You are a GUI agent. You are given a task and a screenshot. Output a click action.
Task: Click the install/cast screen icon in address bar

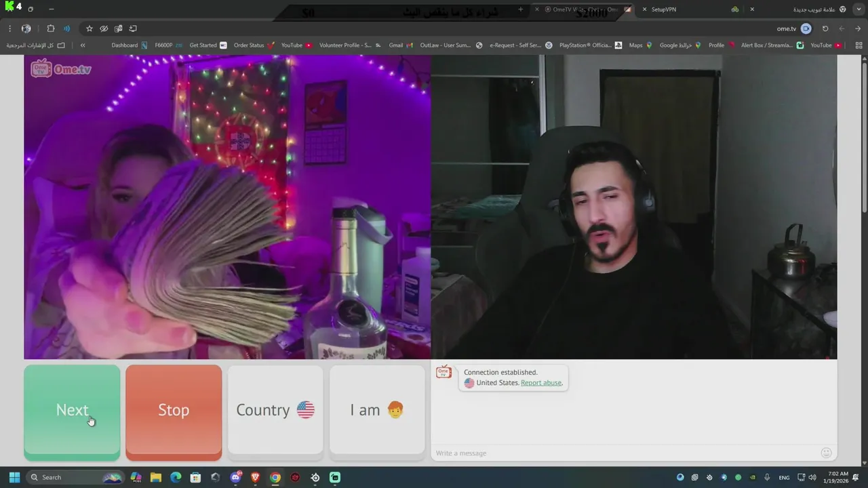133,28
